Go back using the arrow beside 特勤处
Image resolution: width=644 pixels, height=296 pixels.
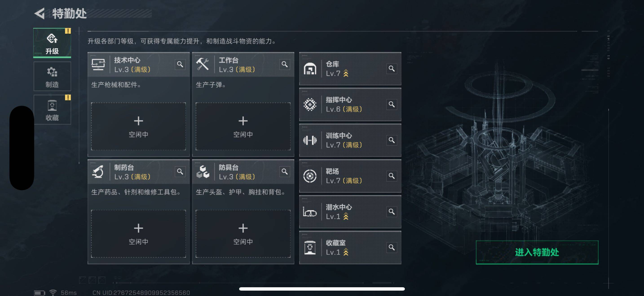pos(40,13)
